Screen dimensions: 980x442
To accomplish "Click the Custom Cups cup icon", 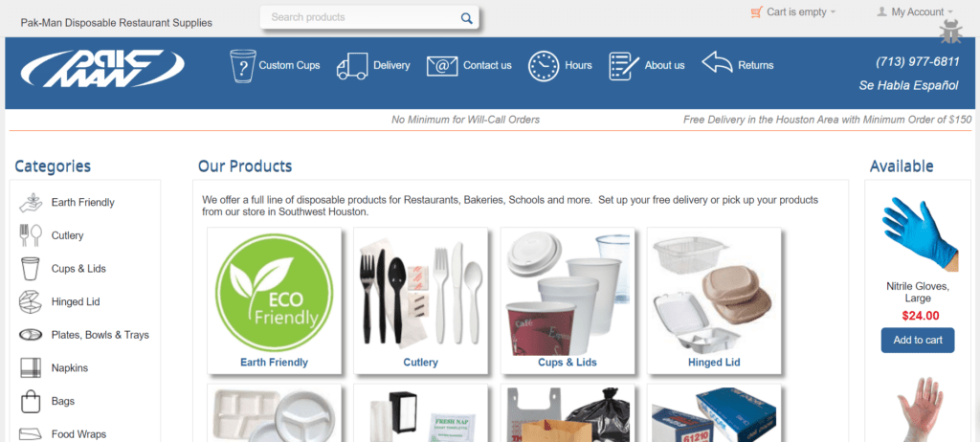I will (242, 66).
